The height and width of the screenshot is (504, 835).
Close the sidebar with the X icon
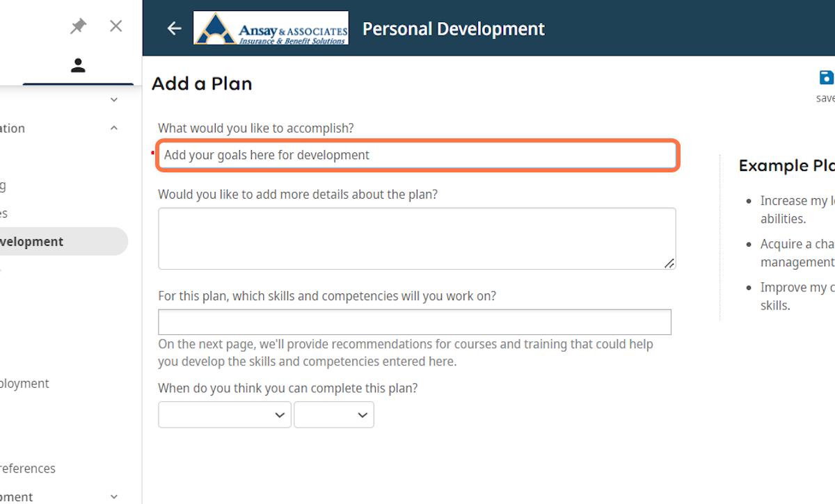click(x=116, y=26)
